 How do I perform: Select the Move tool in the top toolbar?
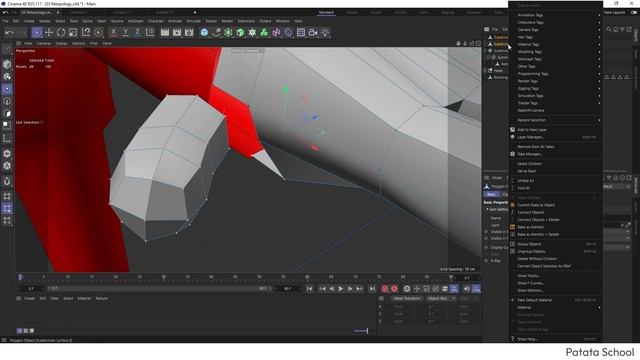[49, 32]
